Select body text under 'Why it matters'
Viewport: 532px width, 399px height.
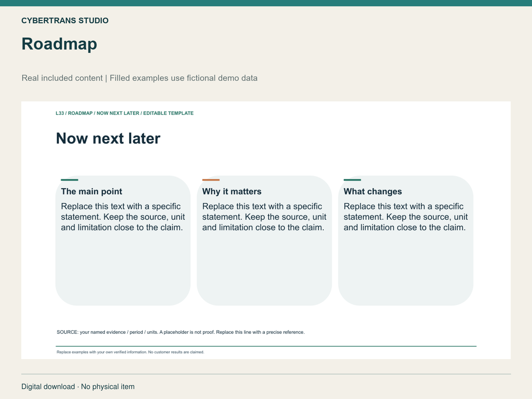264,217
